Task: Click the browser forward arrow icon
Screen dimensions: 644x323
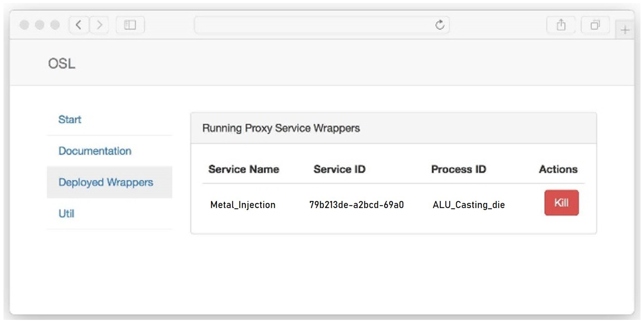Action: tap(99, 25)
